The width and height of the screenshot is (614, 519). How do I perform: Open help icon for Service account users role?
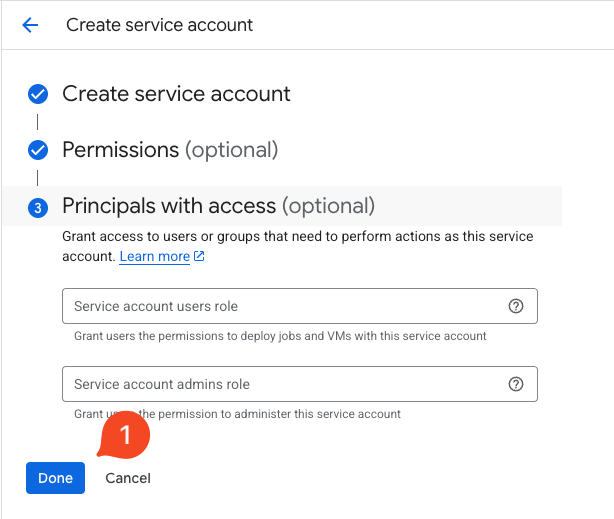pyautogui.click(x=516, y=306)
